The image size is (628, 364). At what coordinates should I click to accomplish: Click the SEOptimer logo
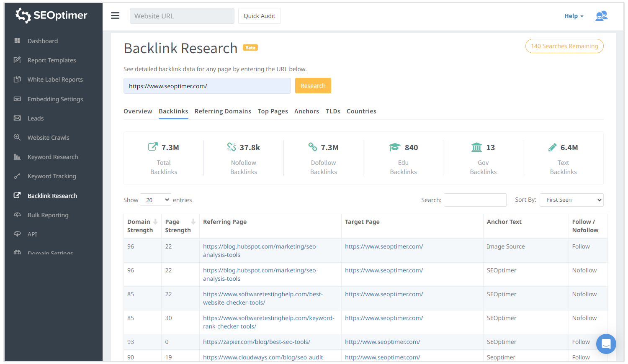(51, 15)
